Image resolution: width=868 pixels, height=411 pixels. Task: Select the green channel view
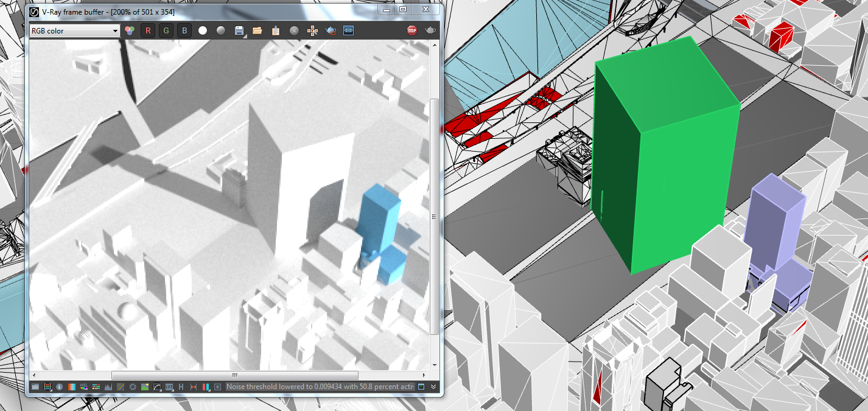point(166,30)
